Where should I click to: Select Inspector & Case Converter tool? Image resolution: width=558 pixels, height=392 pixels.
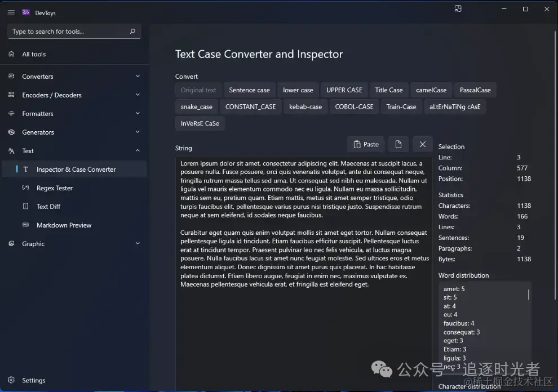(x=74, y=170)
